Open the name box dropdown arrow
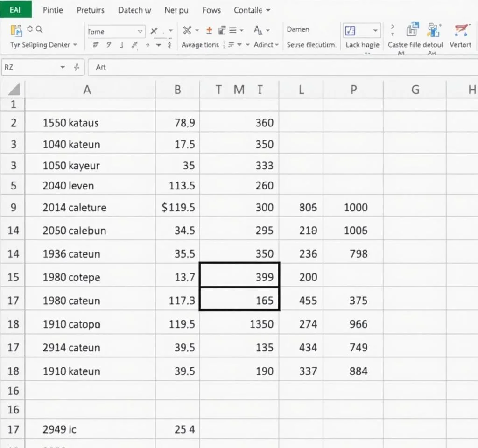Image resolution: width=478 pixels, height=448 pixels. coord(63,67)
